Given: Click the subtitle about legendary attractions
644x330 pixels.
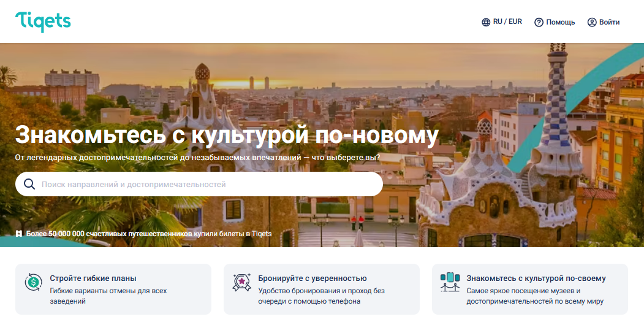Looking at the screenshot, I should click(197, 158).
